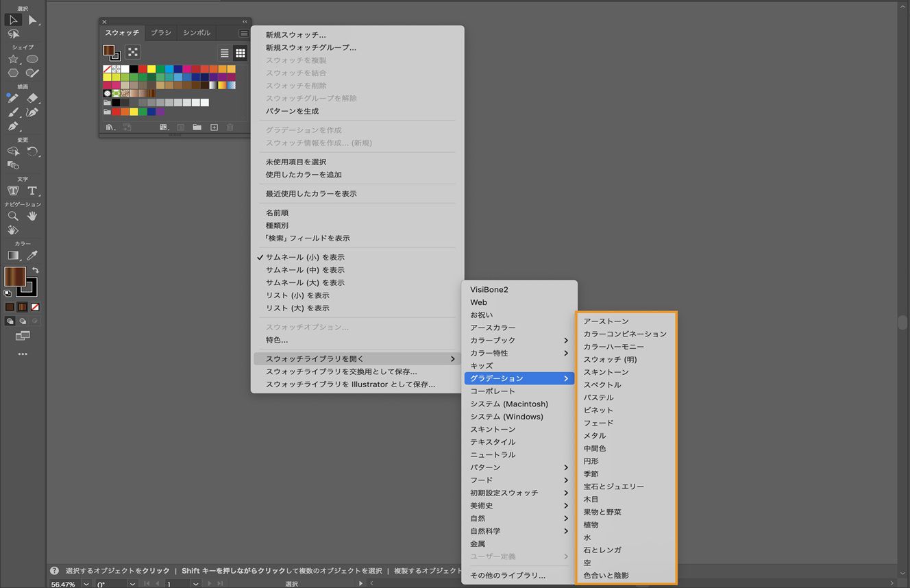Activate the Hand pan tool
The image size is (910, 588).
click(32, 216)
